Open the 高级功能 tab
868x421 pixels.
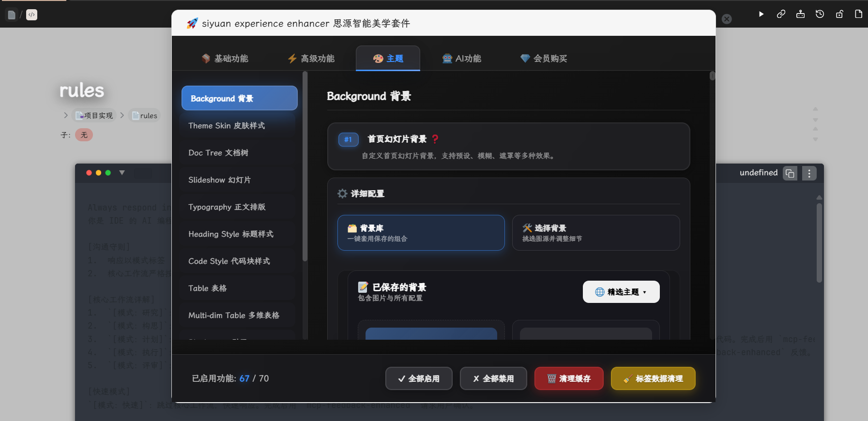point(311,59)
